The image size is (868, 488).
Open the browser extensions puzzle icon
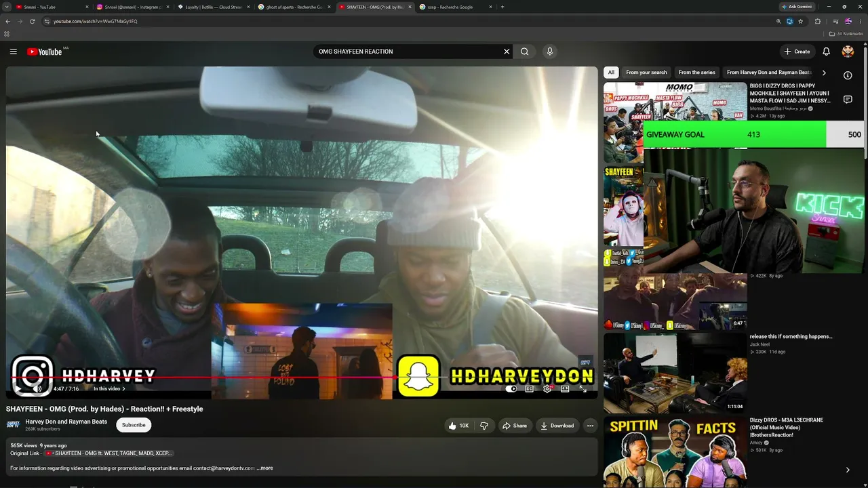pos(817,21)
